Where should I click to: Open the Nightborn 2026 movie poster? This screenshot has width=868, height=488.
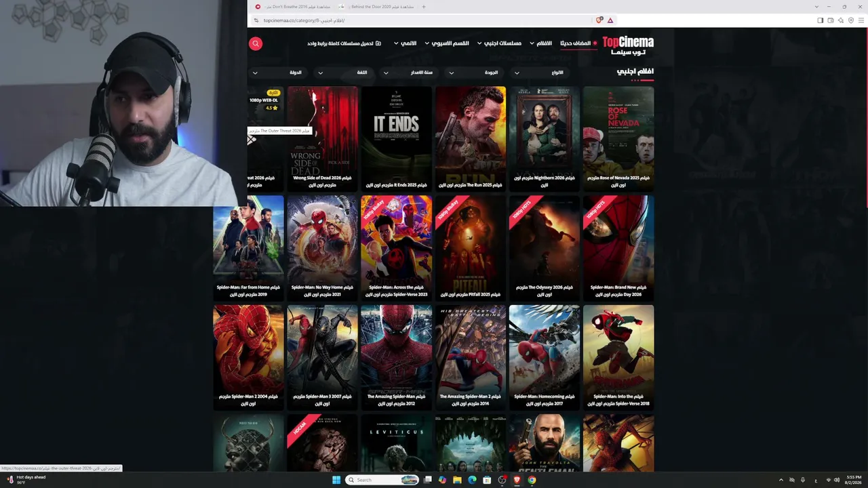[545, 138]
